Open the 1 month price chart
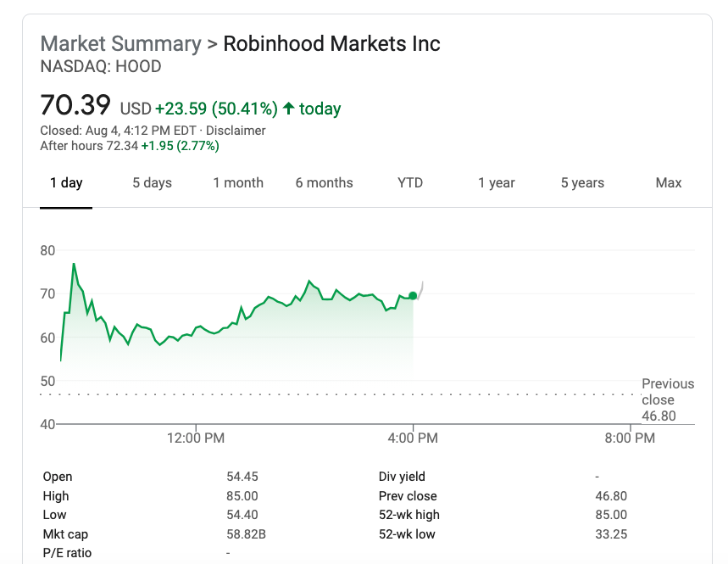This screenshot has height=564, width=728. tap(238, 182)
